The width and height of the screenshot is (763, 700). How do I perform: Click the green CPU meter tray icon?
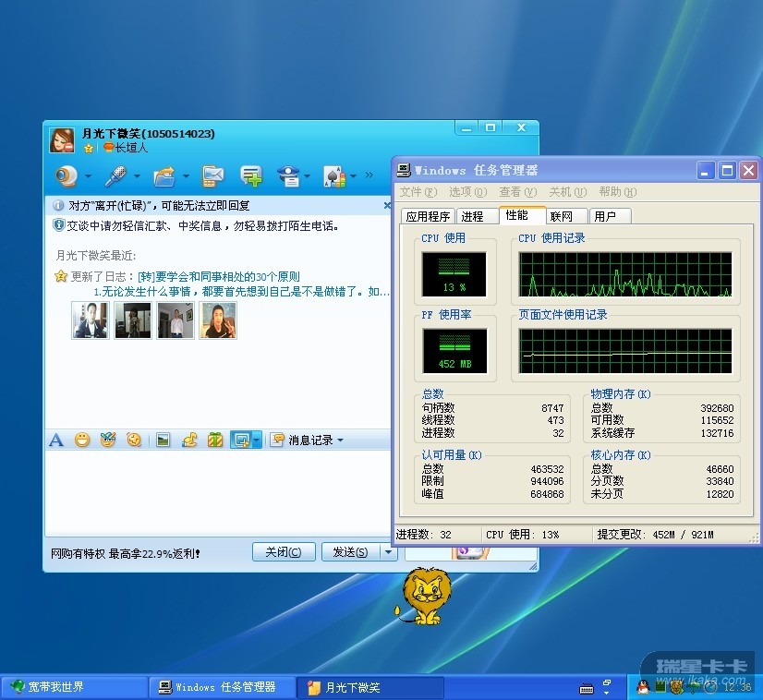[x=660, y=687]
